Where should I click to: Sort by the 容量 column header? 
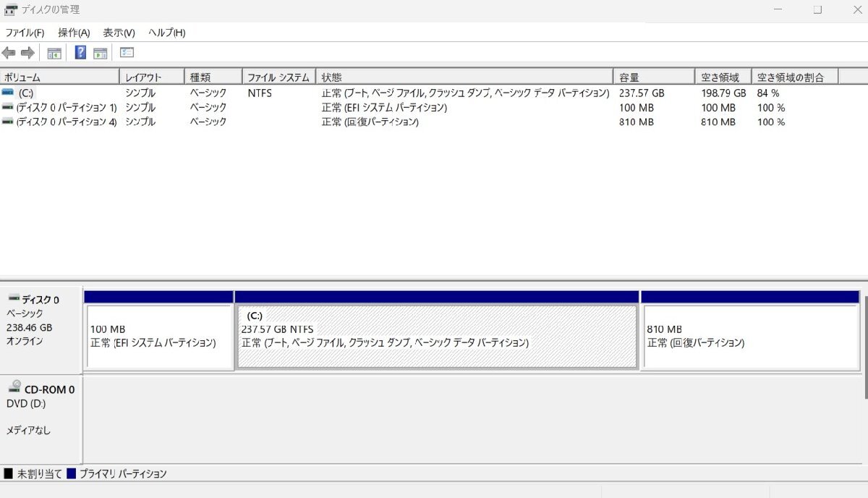[655, 77]
